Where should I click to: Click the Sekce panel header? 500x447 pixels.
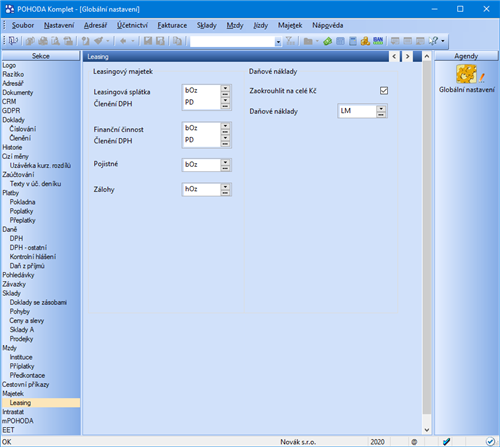(41, 56)
